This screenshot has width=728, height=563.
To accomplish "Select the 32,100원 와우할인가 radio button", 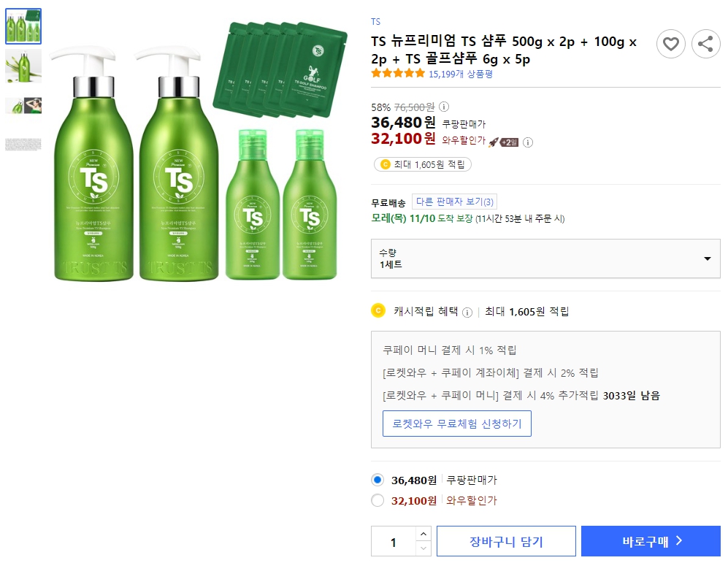I will click(378, 500).
